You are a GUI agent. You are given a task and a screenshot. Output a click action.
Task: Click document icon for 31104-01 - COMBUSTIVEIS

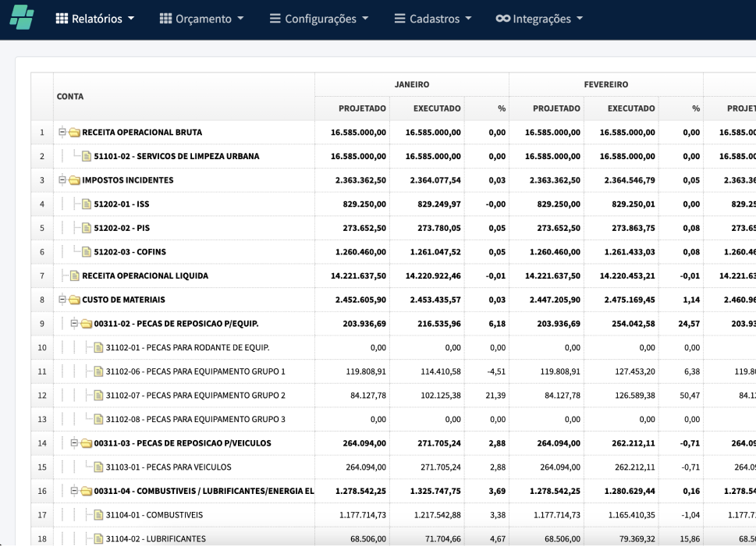(x=98, y=515)
